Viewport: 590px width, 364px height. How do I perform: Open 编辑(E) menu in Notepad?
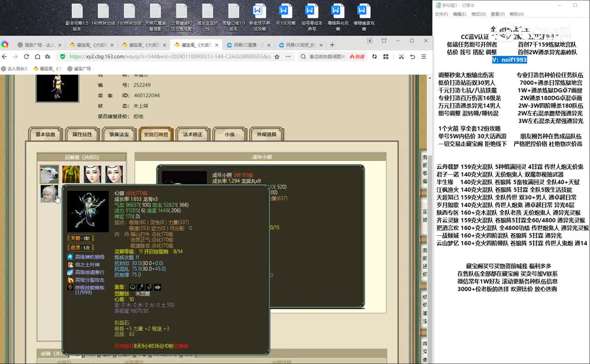[459, 14]
